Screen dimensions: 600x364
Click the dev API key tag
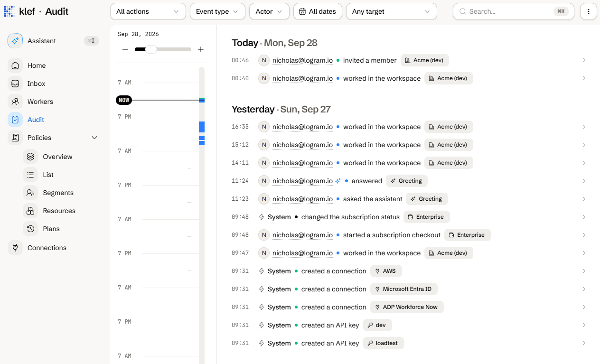point(377,325)
